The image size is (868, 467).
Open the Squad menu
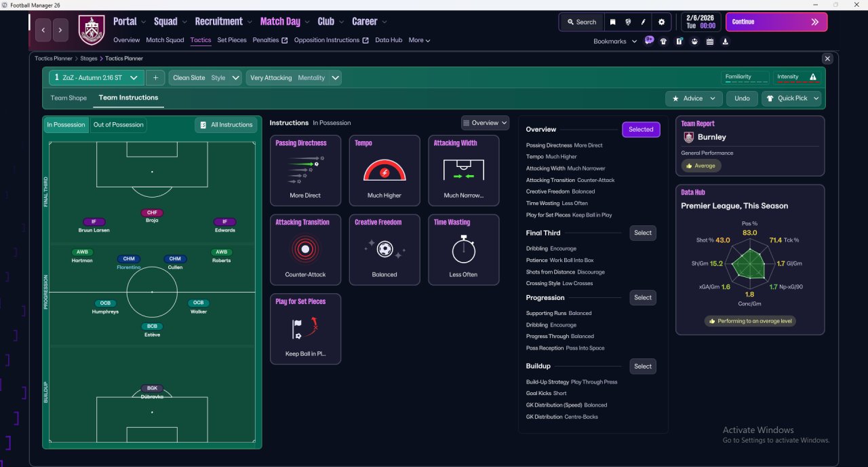pos(170,22)
